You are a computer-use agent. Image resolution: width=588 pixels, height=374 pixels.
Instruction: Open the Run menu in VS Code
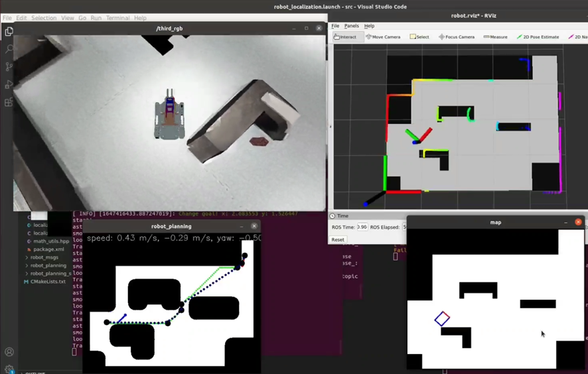tap(96, 18)
